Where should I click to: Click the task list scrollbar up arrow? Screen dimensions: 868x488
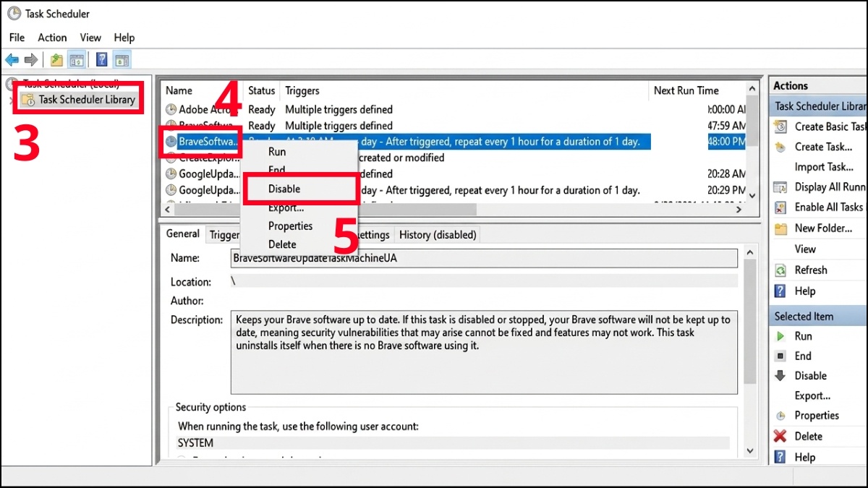point(753,88)
